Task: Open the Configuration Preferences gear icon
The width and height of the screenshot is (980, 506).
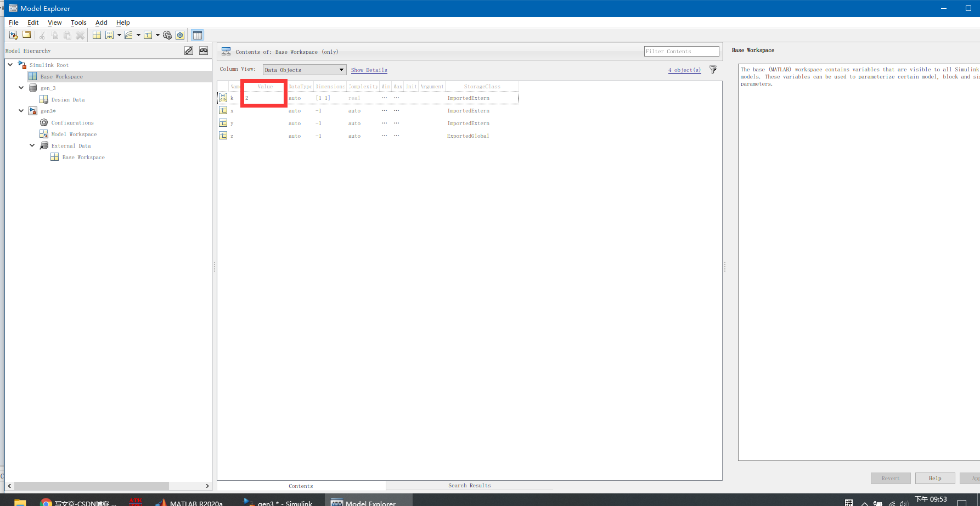Action: pyautogui.click(x=180, y=35)
